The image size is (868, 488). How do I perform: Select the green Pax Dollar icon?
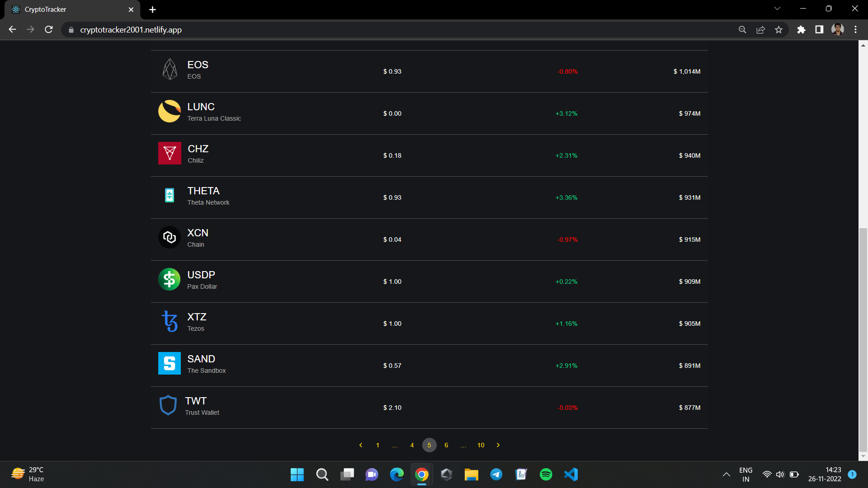(170, 279)
